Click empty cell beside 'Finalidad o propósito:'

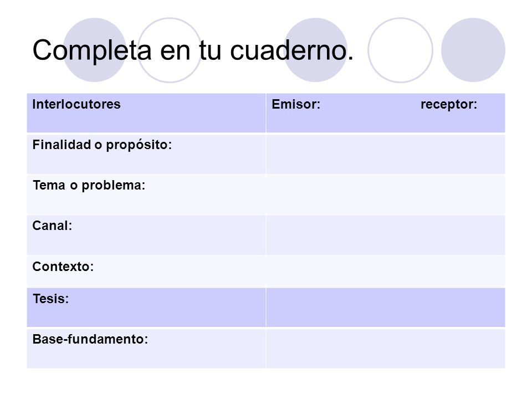pos(386,155)
